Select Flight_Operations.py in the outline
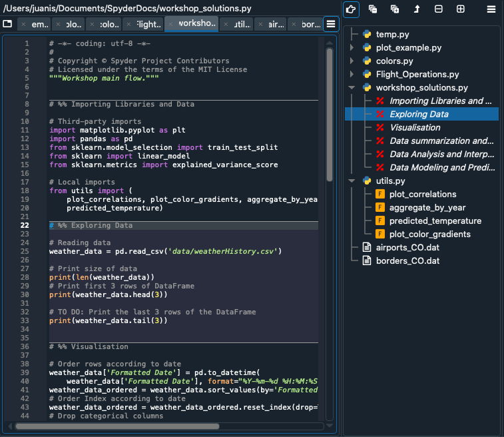 [x=417, y=75]
